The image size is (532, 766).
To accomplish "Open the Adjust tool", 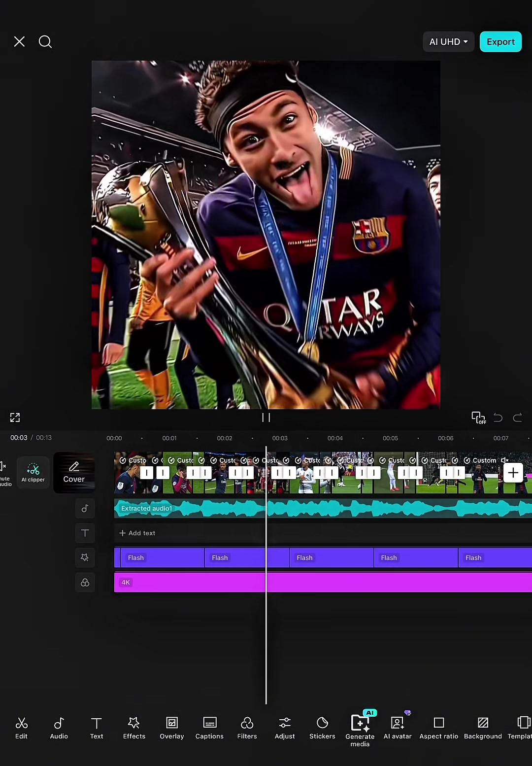I will 285,728.
